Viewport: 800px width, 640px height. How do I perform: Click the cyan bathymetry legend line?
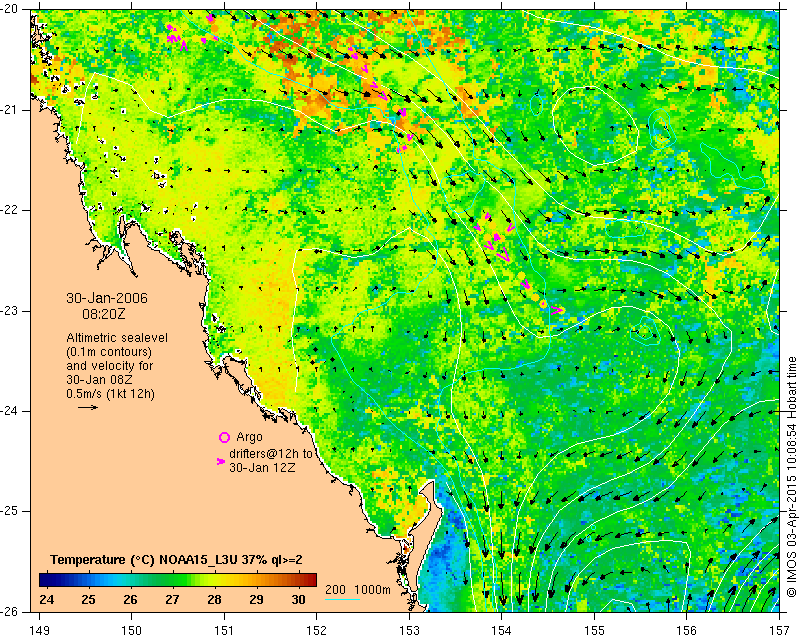coord(342,599)
